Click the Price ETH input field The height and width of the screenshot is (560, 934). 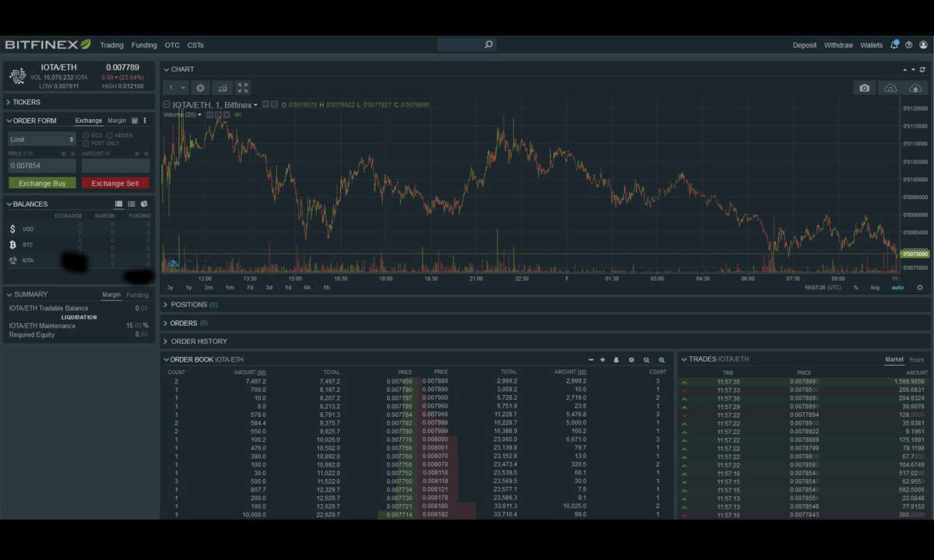(42, 166)
